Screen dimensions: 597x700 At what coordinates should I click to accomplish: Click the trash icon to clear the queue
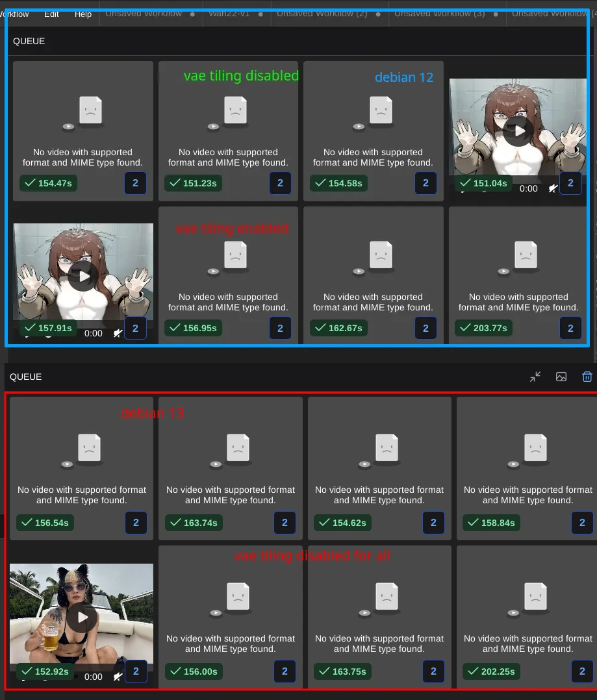[587, 377]
